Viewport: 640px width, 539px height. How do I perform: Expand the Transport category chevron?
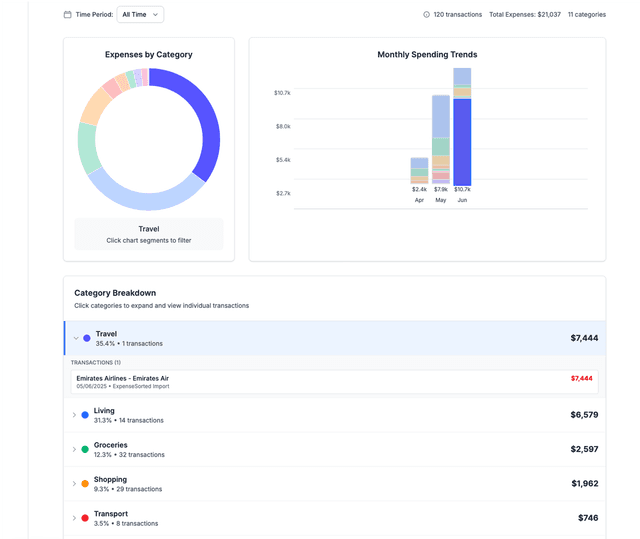pyautogui.click(x=74, y=518)
